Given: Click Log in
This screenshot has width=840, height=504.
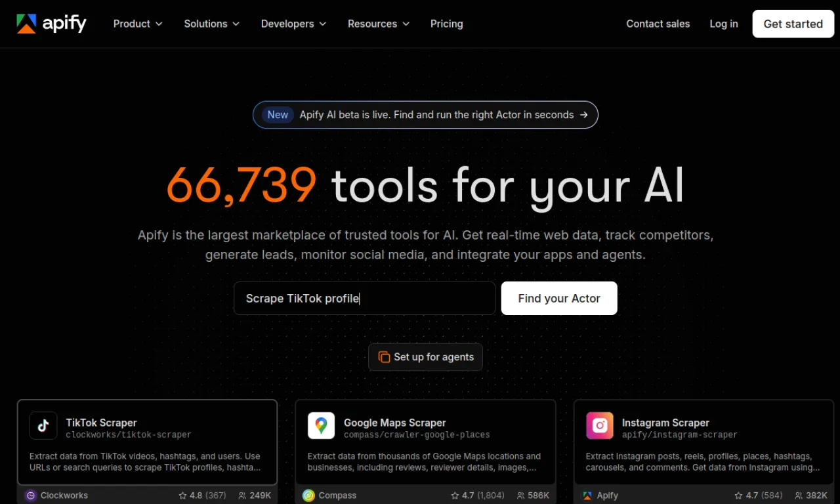Looking at the screenshot, I should 724,24.
